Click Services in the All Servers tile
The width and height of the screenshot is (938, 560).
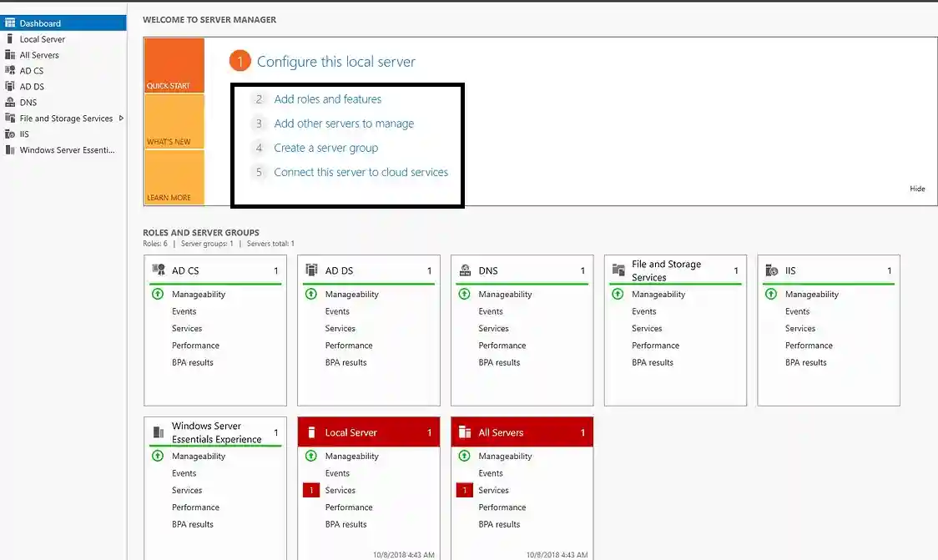493,490
